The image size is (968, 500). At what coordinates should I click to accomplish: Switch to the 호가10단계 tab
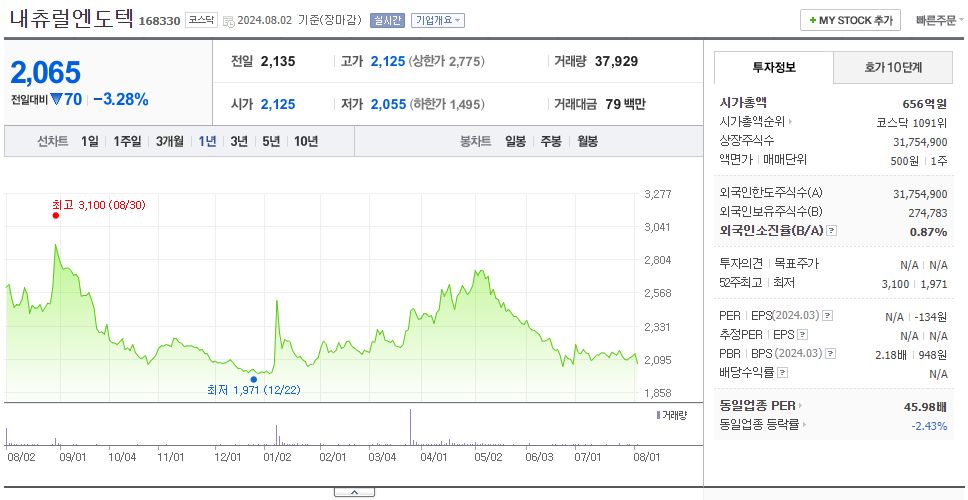(893, 67)
